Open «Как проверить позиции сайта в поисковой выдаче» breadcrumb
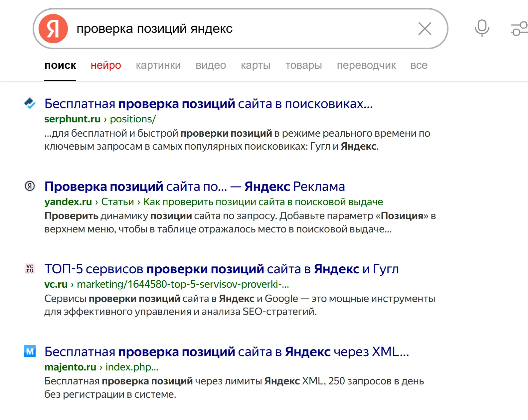This screenshot has width=528, height=420. [263, 202]
